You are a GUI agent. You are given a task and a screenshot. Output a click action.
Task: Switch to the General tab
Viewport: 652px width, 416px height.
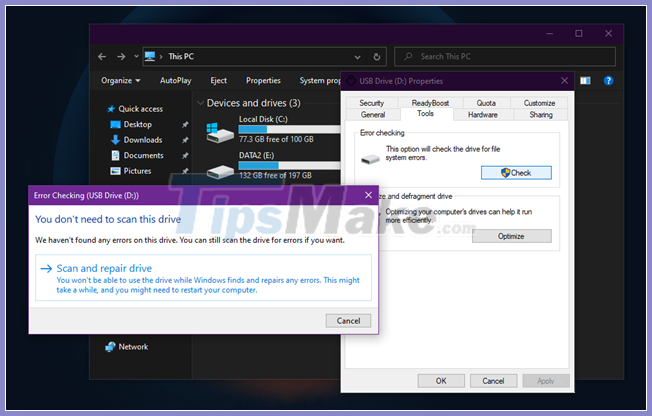[x=373, y=114]
